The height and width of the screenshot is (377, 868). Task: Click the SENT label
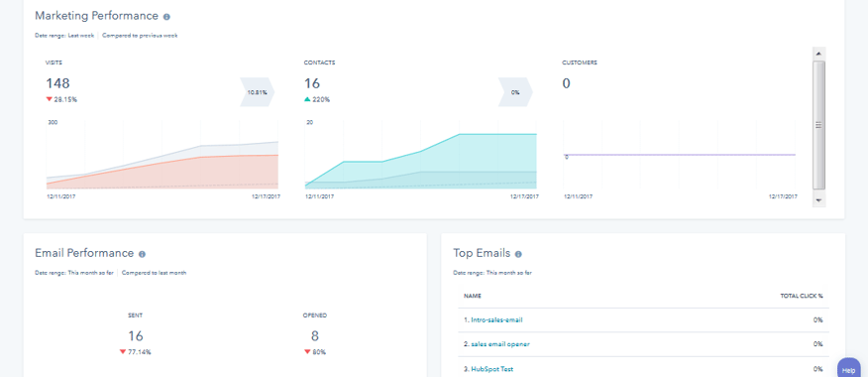coord(135,315)
